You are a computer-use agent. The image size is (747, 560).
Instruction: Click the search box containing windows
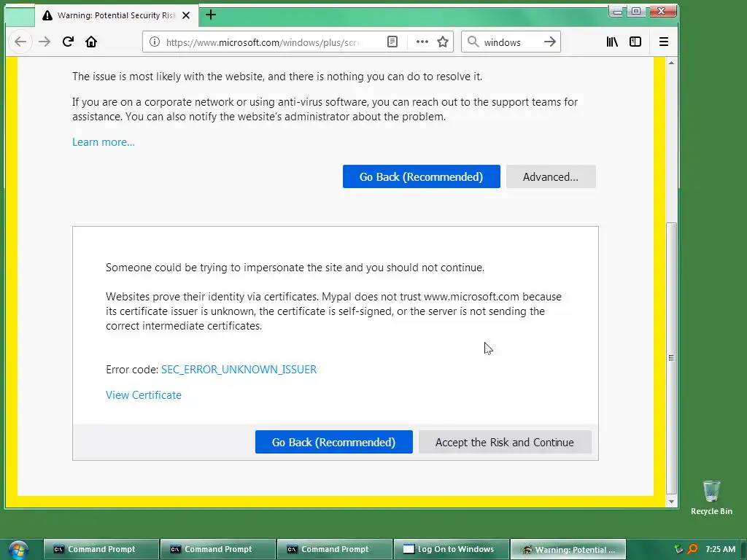511,42
